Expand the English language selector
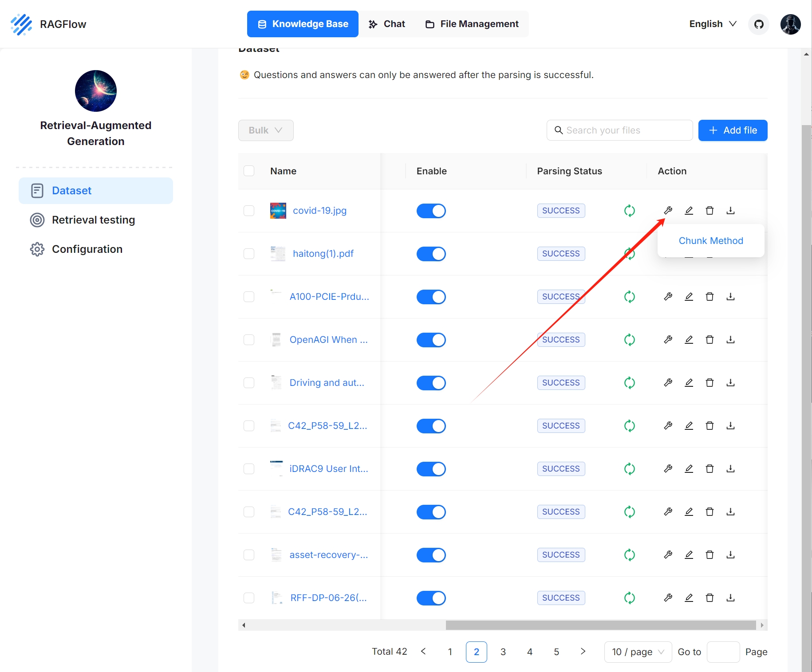Viewport: 812px width, 672px height. tap(713, 24)
